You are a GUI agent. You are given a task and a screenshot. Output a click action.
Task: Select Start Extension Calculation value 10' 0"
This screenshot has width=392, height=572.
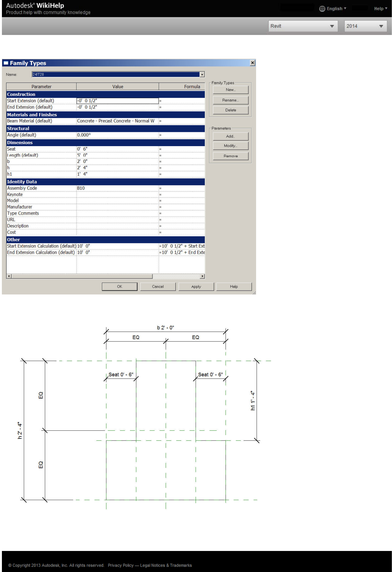118,246
